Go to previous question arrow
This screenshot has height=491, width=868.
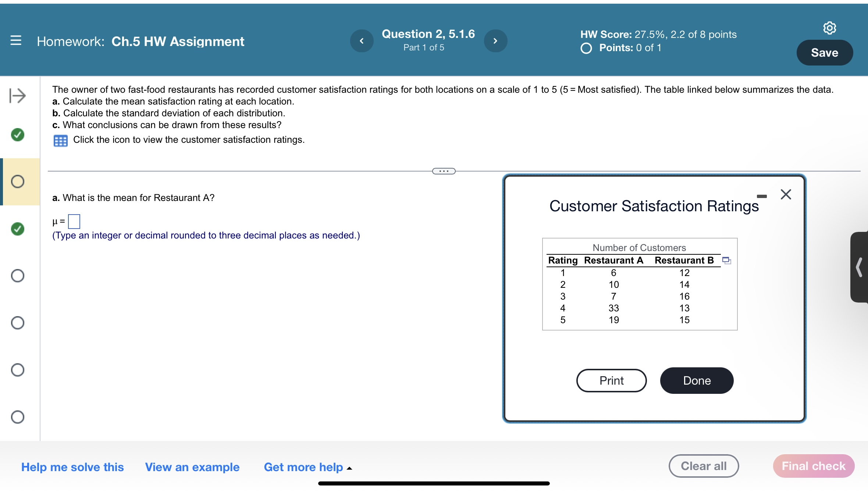tap(362, 41)
